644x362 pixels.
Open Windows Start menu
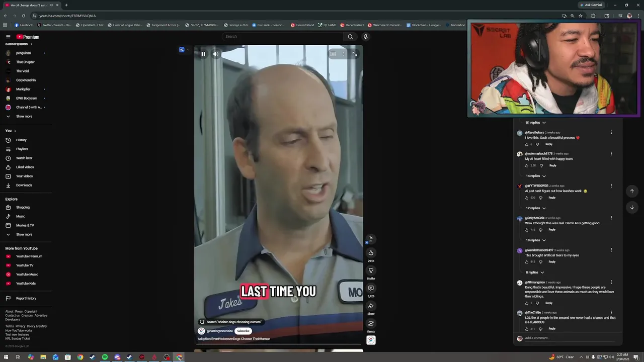(6, 357)
